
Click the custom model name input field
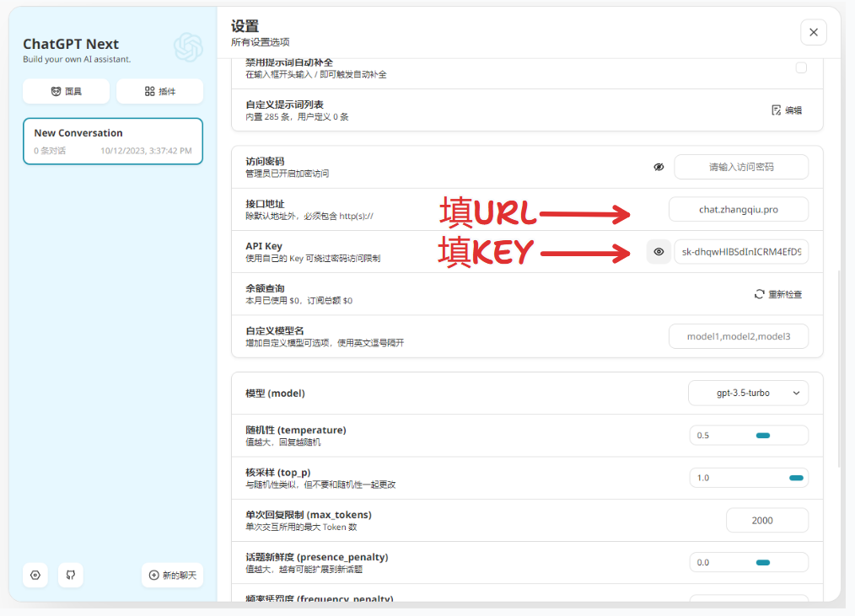pyautogui.click(x=738, y=336)
